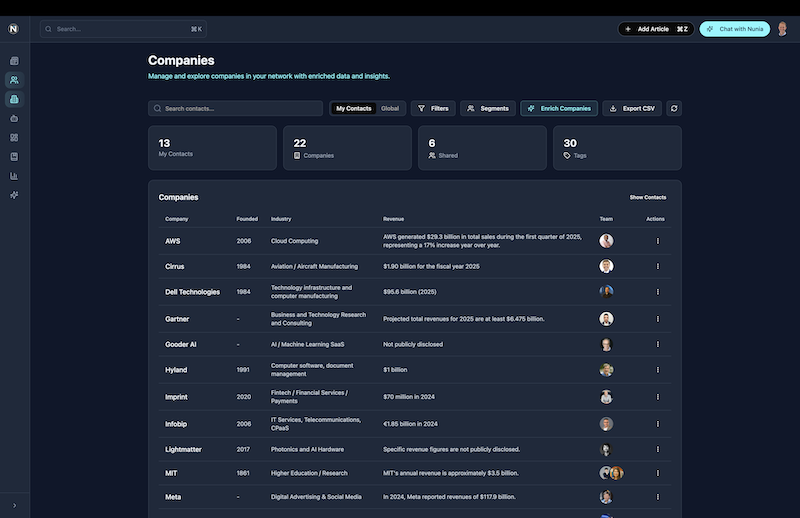Open actions menu for Infobip row
Viewport: 800px width, 518px height.
point(658,424)
